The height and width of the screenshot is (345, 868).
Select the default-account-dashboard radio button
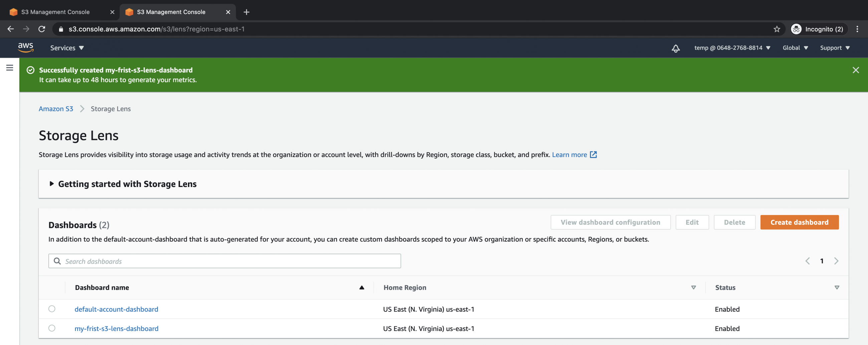coord(52,309)
